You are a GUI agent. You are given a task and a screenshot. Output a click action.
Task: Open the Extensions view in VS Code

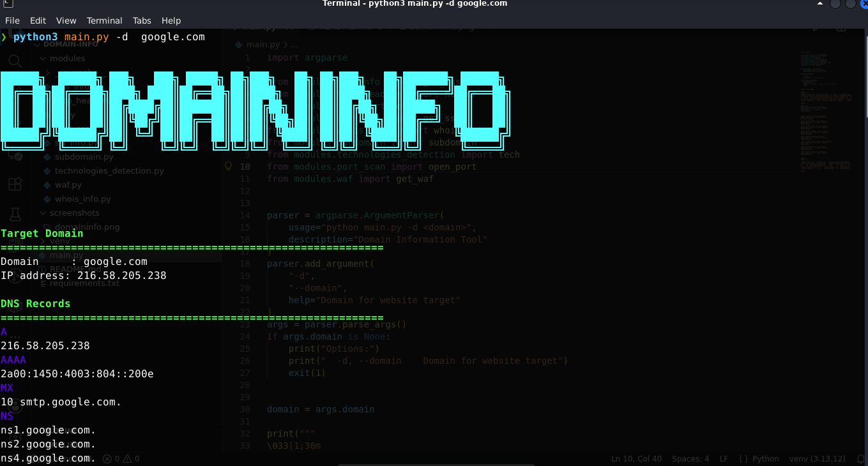click(x=15, y=184)
